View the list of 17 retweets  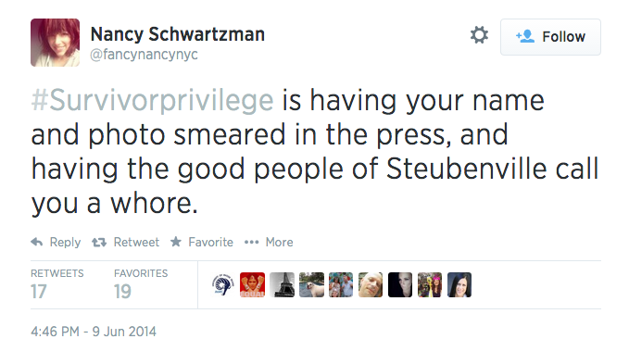point(57,284)
